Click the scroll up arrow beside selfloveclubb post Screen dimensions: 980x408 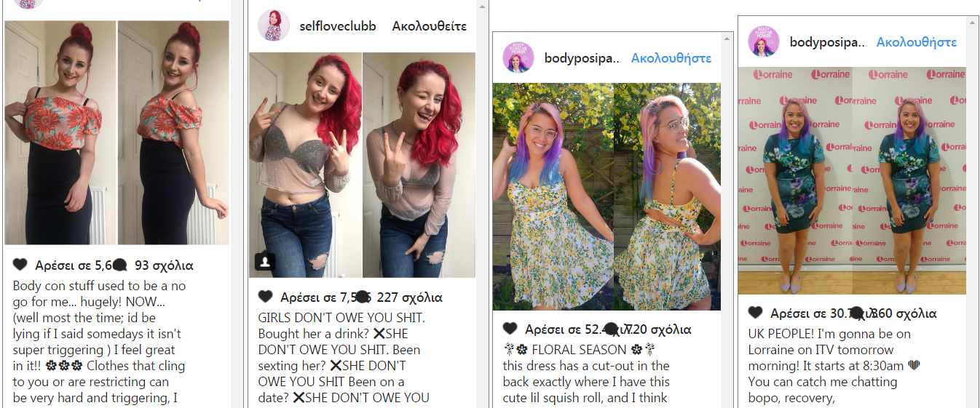(481, 5)
